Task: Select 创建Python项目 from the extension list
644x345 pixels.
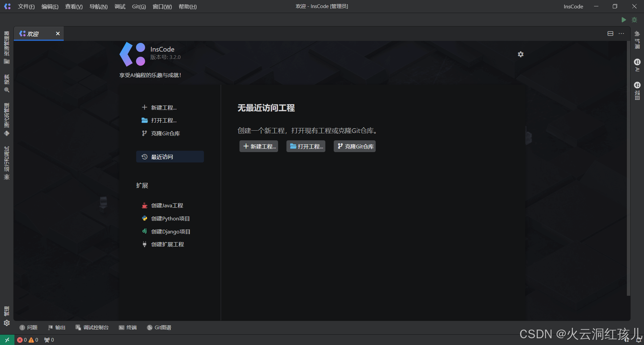Action: tap(170, 218)
